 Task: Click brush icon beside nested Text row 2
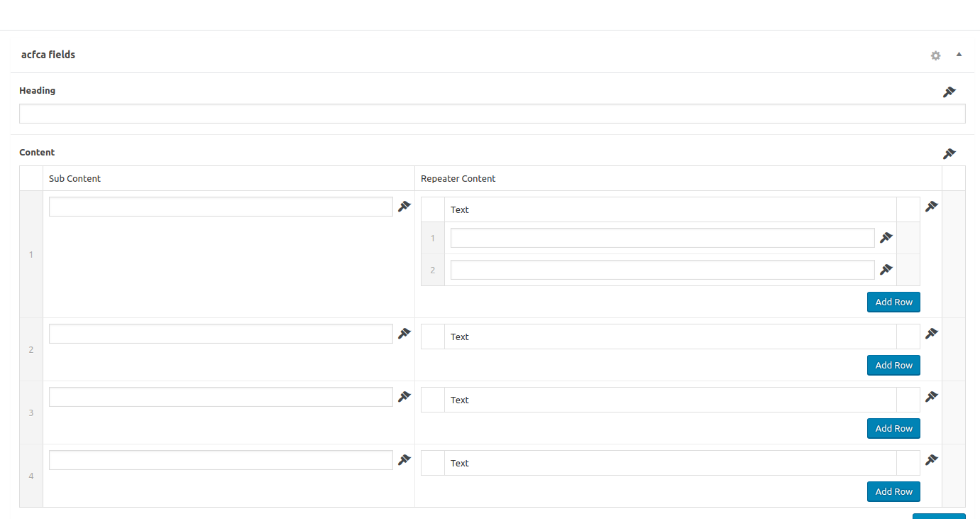point(886,269)
